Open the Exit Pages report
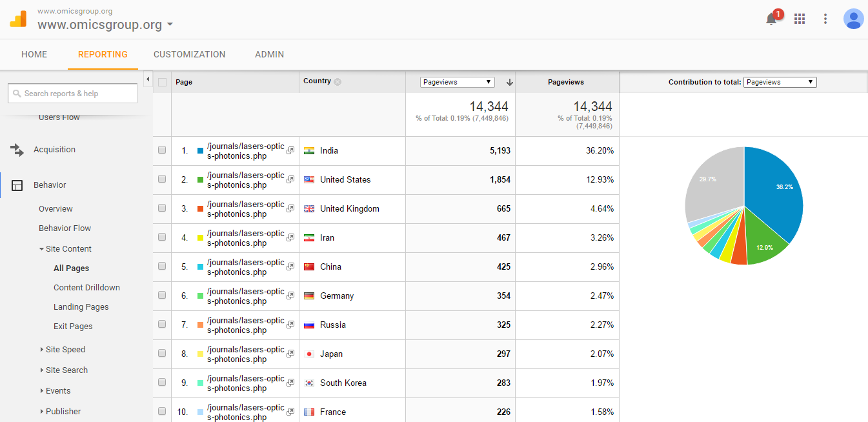The height and width of the screenshot is (422, 868). pos(73,327)
